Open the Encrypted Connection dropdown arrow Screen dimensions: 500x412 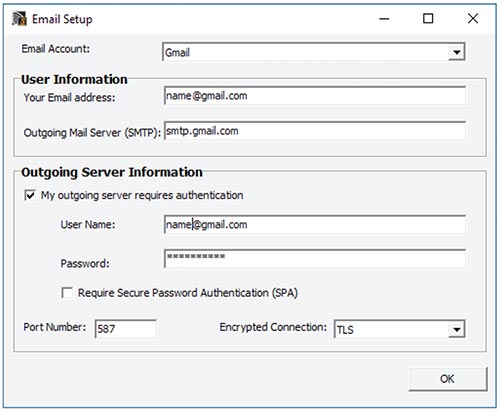click(457, 329)
